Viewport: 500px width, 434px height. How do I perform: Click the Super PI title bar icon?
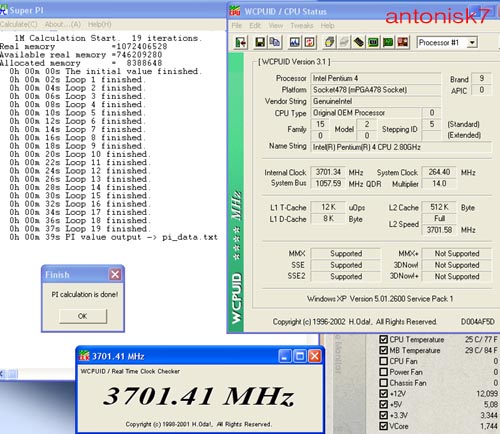3,10
